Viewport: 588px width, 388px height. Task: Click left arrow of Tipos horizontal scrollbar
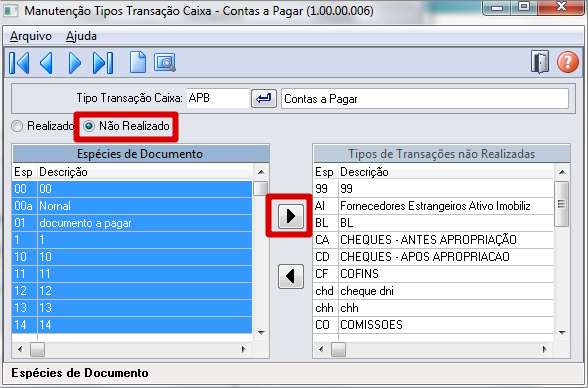click(321, 349)
